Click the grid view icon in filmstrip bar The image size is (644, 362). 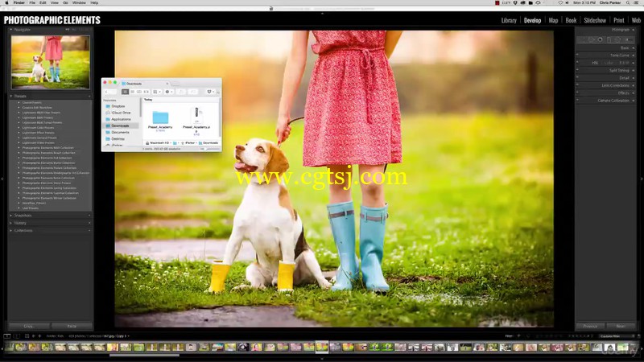click(x=27, y=336)
